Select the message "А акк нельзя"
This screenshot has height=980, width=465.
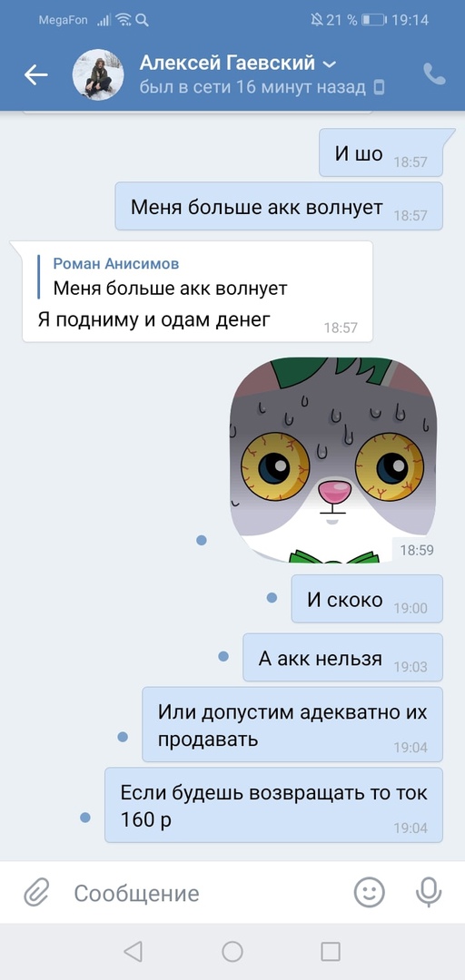click(343, 658)
